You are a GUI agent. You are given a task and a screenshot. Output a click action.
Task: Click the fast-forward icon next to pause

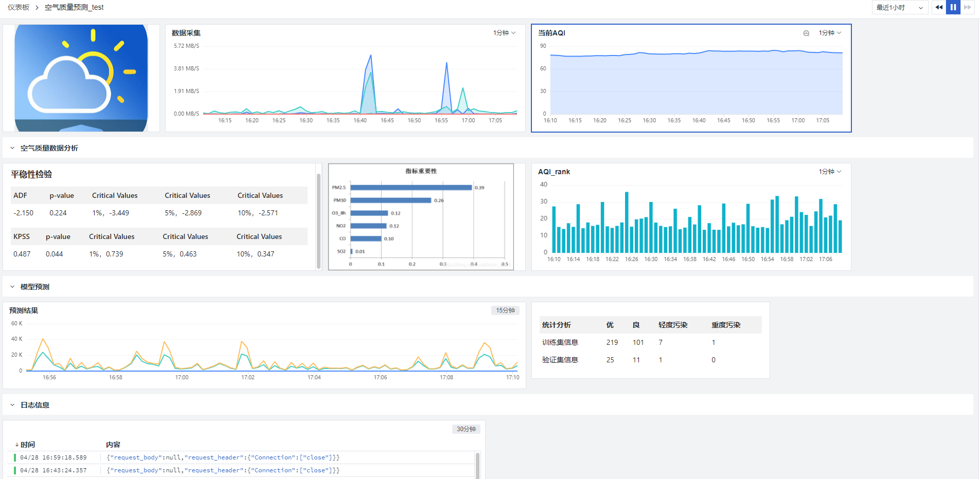pyautogui.click(x=967, y=7)
